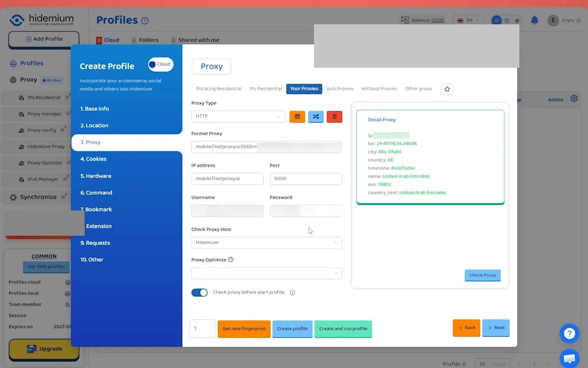Toggle Check proxy before start profile switch
Viewport: 588px width, 368px height.
(199, 292)
